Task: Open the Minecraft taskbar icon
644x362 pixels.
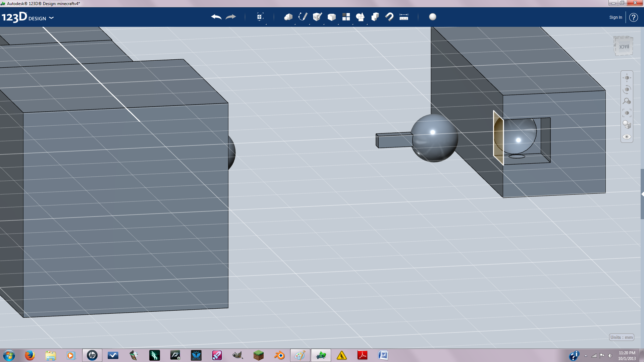Action: point(259,355)
